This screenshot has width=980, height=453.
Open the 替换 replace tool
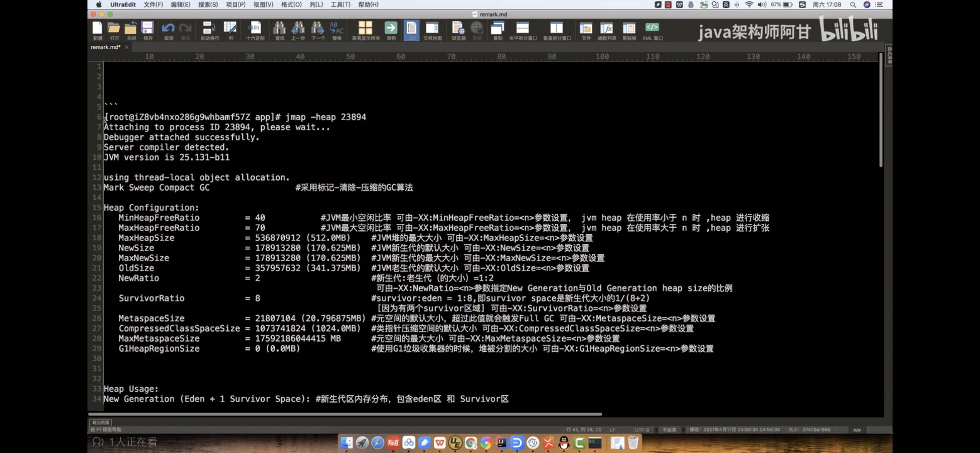[x=337, y=31]
